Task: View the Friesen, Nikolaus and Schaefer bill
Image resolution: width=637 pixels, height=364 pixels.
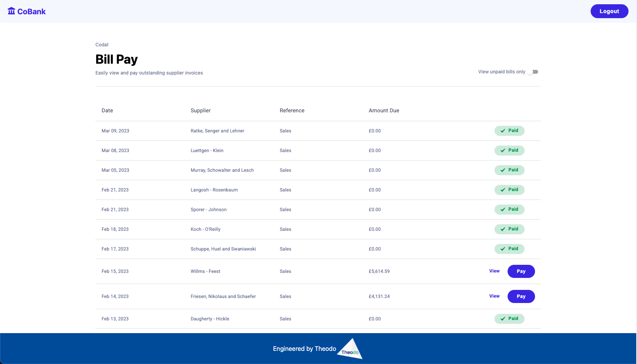Action: tap(494, 296)
